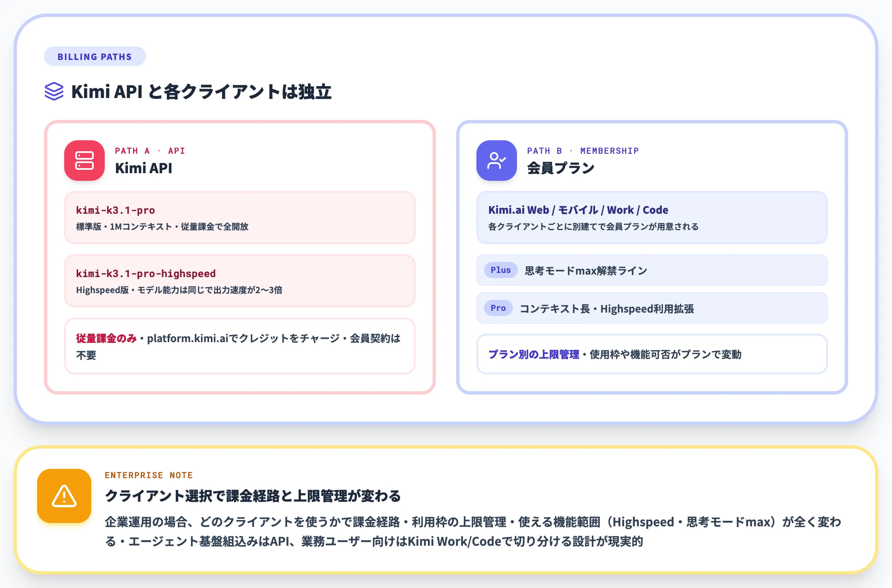
Task: Click the コンテキスト長・Highspeed利用拡張 text
Action: pos(607,309)
